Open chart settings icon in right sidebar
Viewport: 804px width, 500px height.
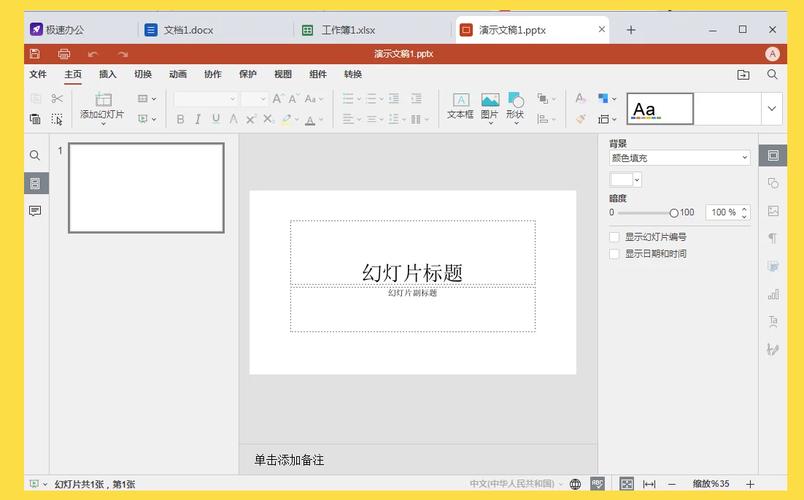773,294
